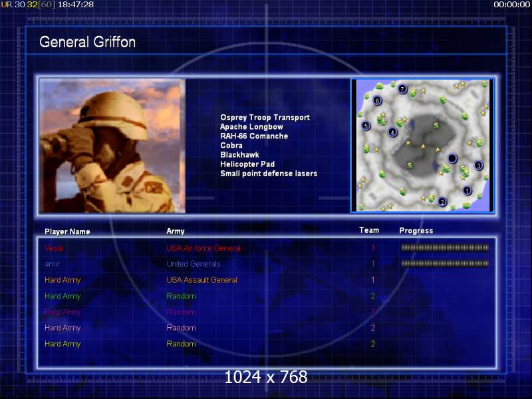The image size is (532, 399).
Task: Select the green Hard Army player name
Action: click(63, 296)
